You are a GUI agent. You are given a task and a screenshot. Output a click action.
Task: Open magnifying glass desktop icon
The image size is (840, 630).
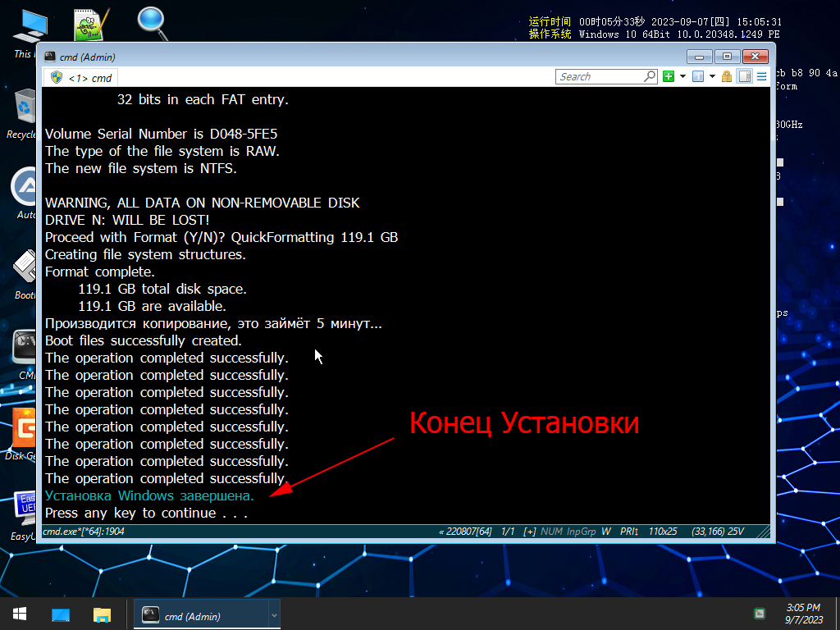pos(153,24)
